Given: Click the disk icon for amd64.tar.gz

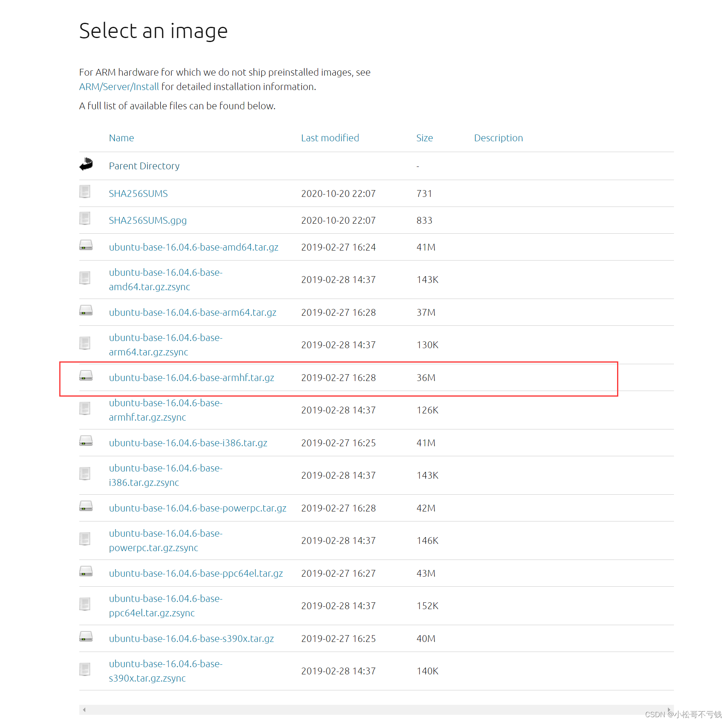Looking at the screenshot, I should point(86,245).
